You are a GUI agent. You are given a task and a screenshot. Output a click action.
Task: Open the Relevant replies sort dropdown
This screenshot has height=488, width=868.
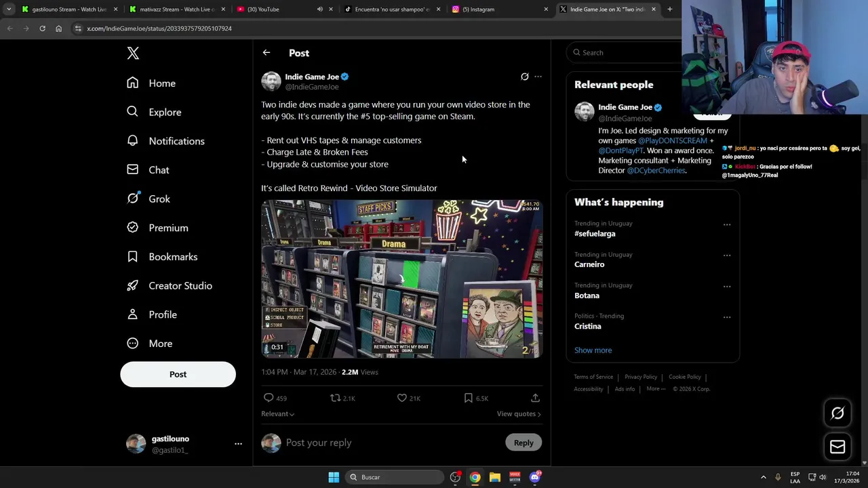[x=277, y=413]
